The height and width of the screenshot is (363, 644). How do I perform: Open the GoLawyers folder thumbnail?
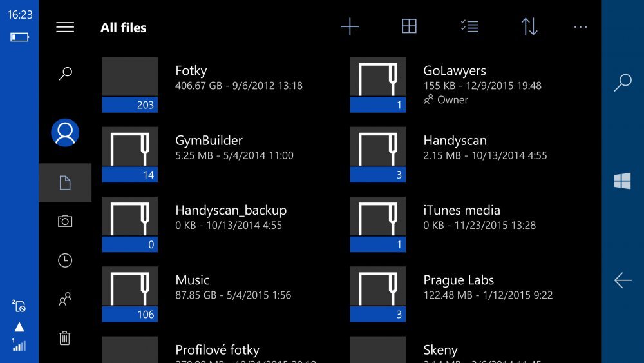pos(378,84)
